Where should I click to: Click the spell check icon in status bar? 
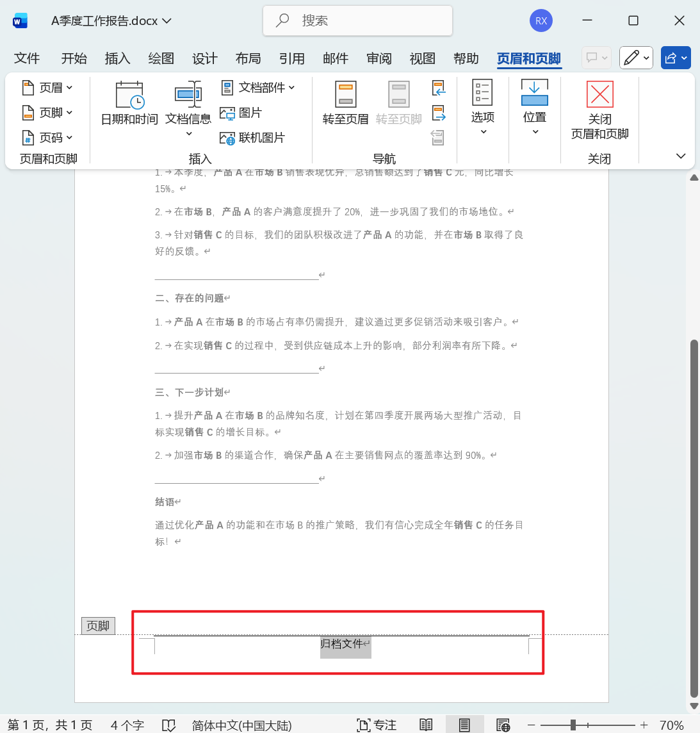(168, 725)
